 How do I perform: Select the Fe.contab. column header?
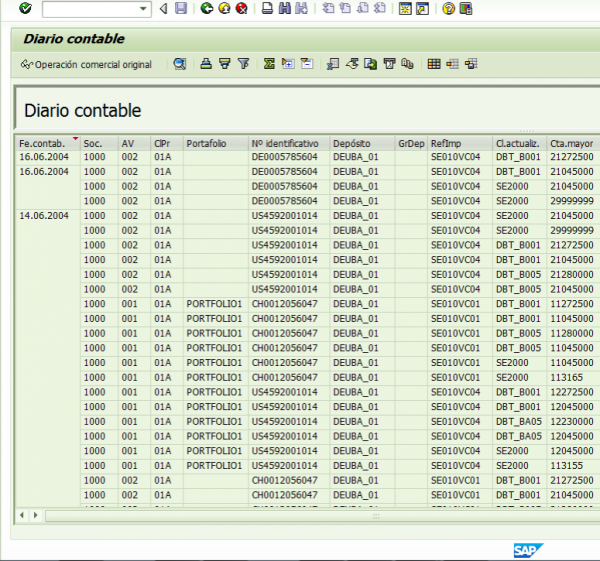(47, 144)
